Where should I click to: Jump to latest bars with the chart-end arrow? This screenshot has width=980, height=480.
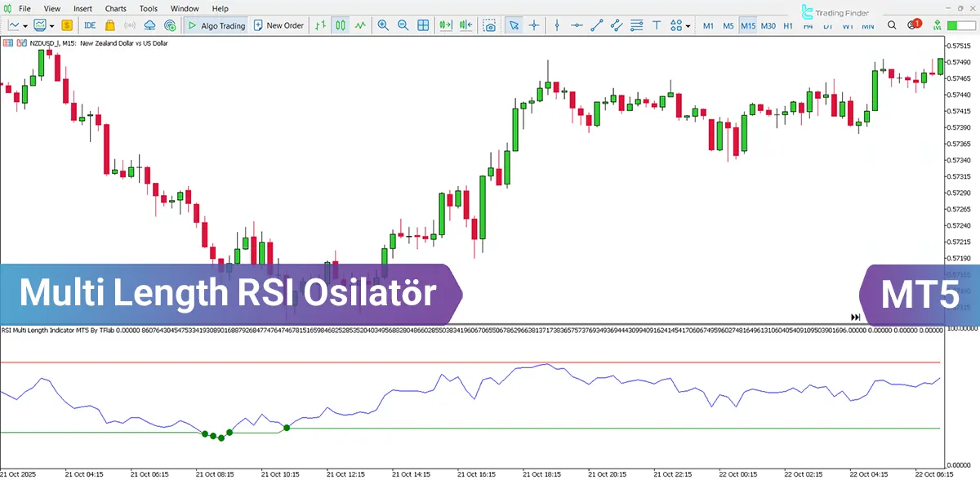(x=854, y=317)
